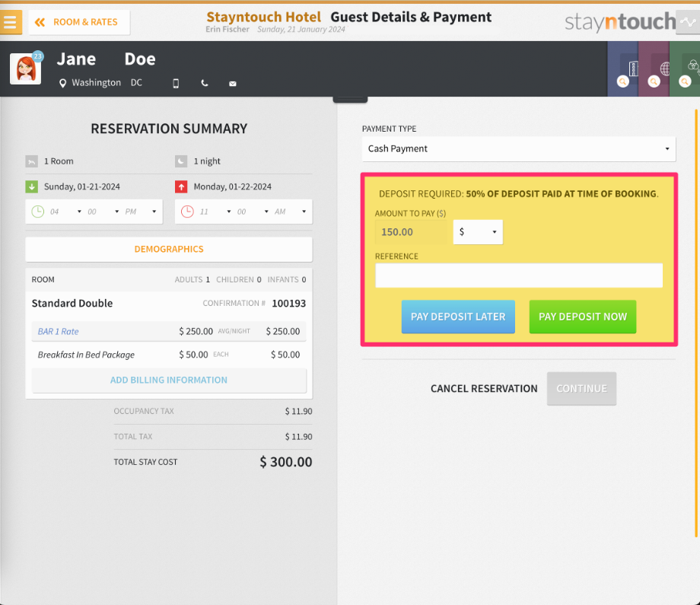
Task: Click Pay Deposit Later
Action: point(458,317)
